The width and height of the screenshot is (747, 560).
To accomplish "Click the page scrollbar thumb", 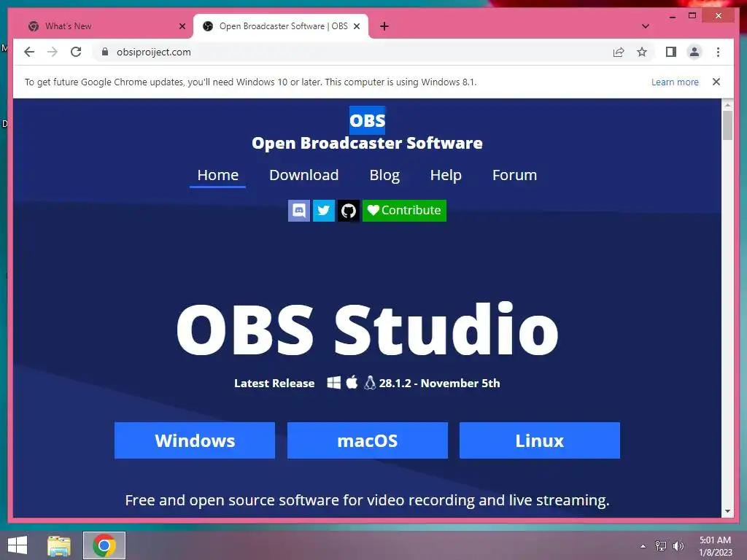I will click(727, 125).
